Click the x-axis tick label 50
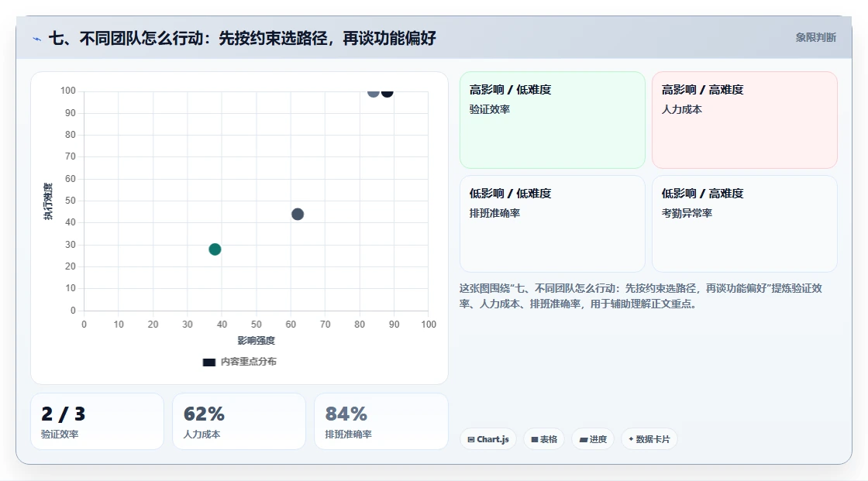The width and height of the screenshot is (868, 481). (x=257, y=325)
